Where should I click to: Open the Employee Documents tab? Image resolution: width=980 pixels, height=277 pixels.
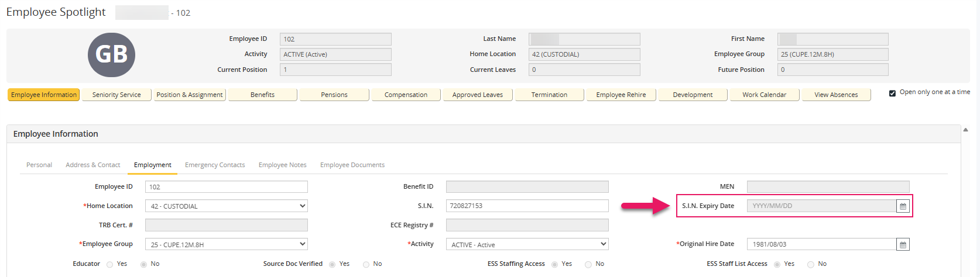tap(352, 165)
